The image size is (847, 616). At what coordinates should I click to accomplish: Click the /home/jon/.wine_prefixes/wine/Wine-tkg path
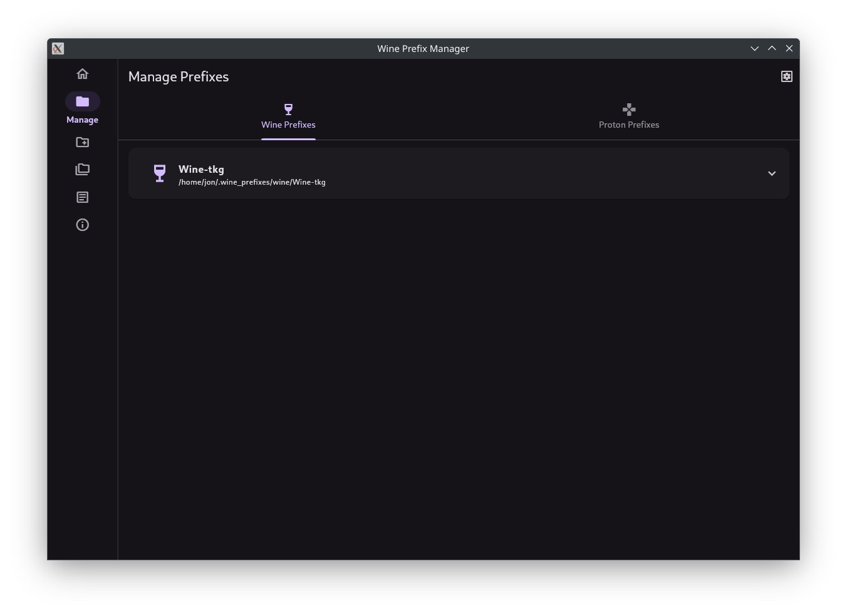[252, 182]
